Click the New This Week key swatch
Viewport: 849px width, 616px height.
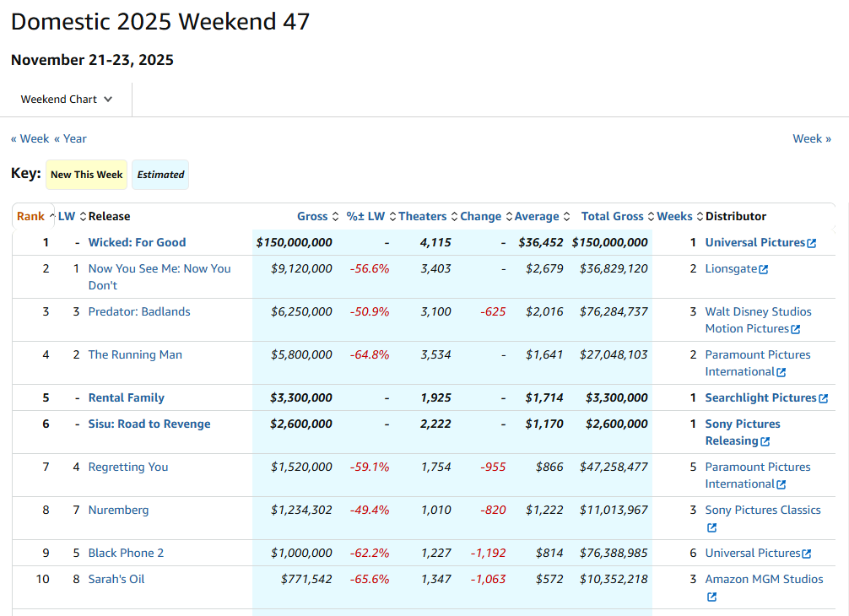[x=86, y=175]
